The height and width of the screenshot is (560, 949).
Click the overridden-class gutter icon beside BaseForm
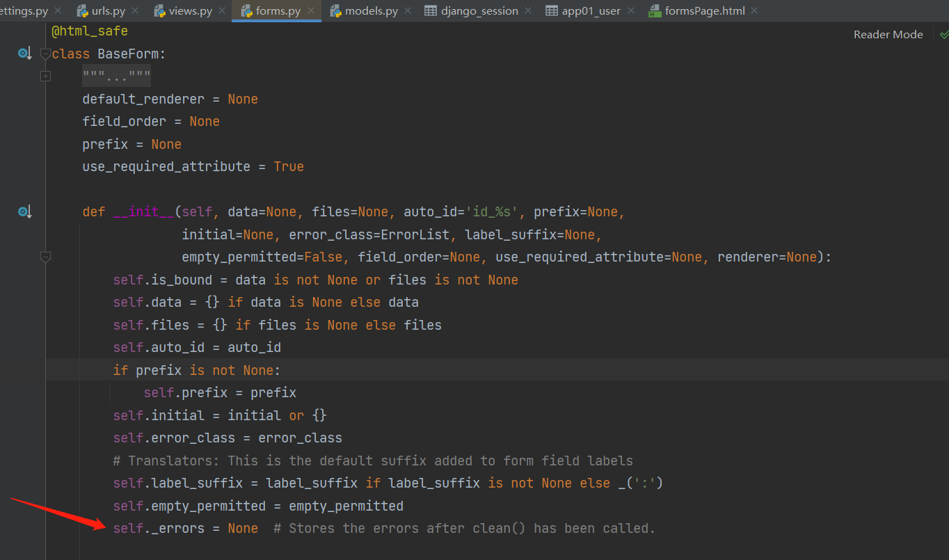click(x=25, y=53)
